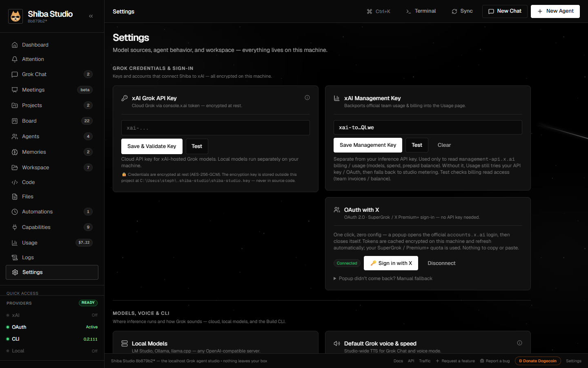Click the beta badge next to Meetings
Viewport: 588px width, 368px height.
pyautogui.click(x=85, y=90)
